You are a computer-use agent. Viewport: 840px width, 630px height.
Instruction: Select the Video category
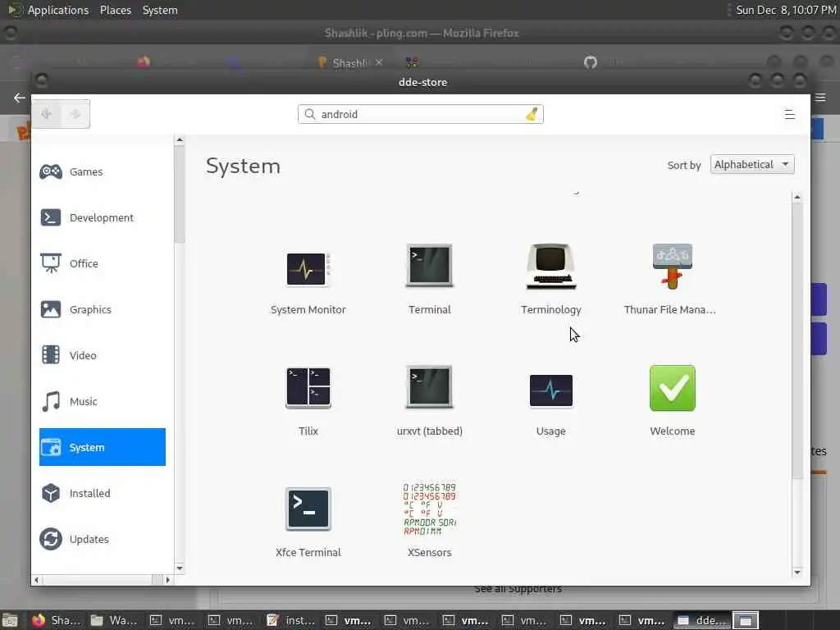pyautogui.click(x=102, y=355)
